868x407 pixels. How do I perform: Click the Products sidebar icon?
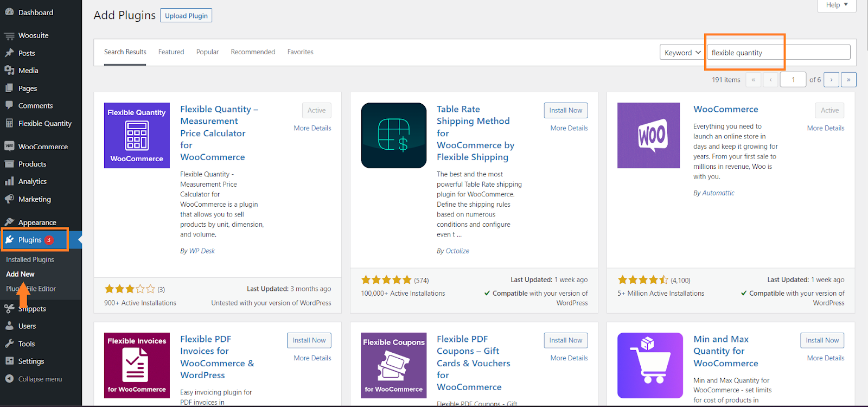pos(9,164)
